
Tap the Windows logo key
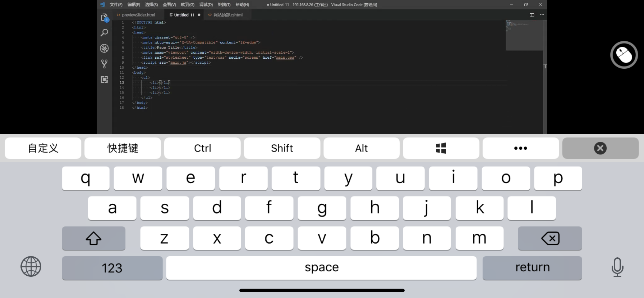(x=441, y=148)
